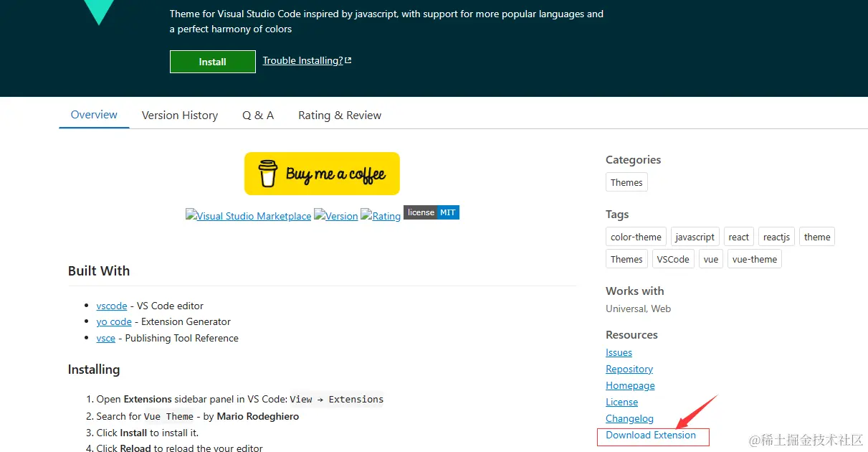The width and height of the screenshot is (868, 452).
Task: Click the theme description text in the header
Action: click(x=386, y=22)
